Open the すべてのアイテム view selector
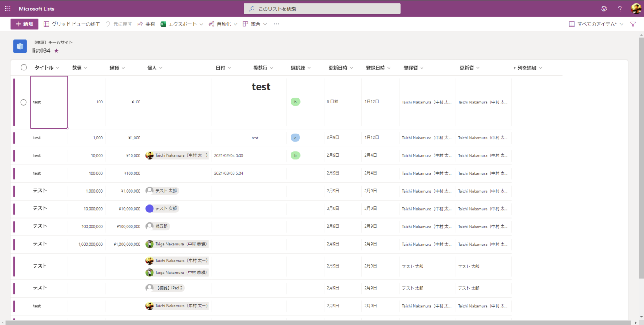 point(596,24)
